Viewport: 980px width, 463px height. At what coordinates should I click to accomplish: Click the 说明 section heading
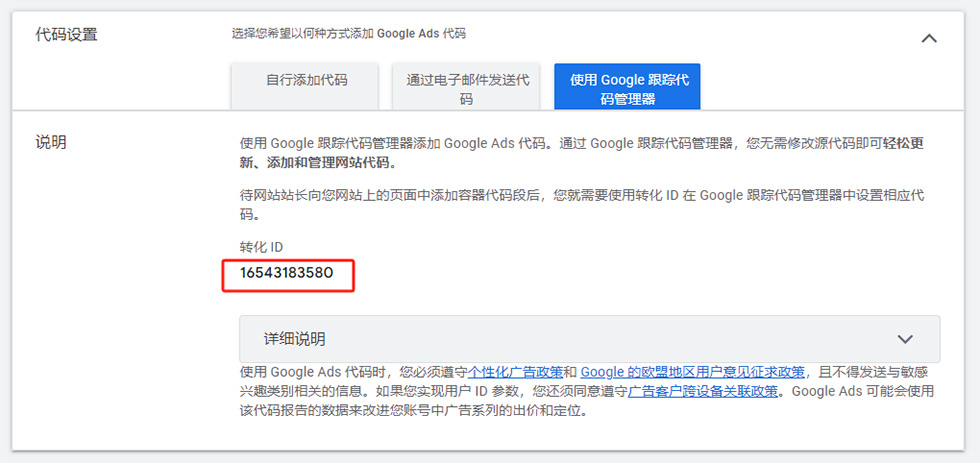click(x=51, y=142)
